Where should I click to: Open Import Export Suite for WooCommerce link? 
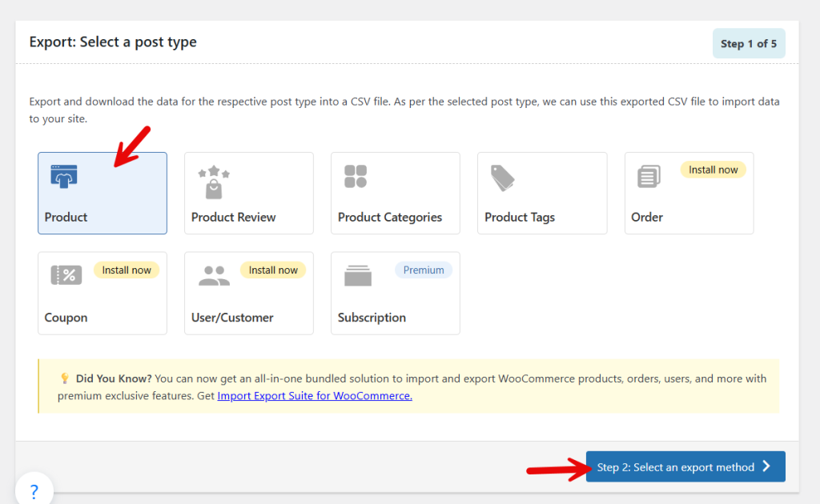pyautogui.click(x=315, y=396)
